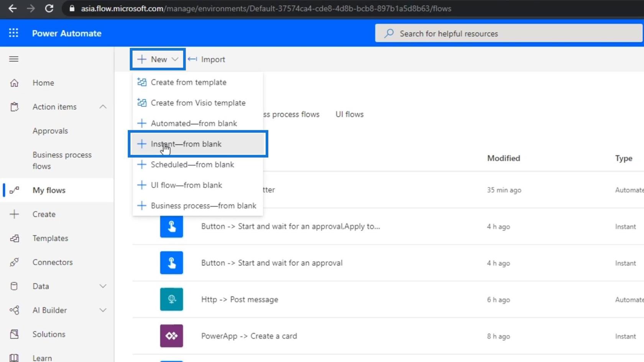This screenshot has height=362, width=644.
Task: Click the browser address bar URL
Action: click(266, 8)
